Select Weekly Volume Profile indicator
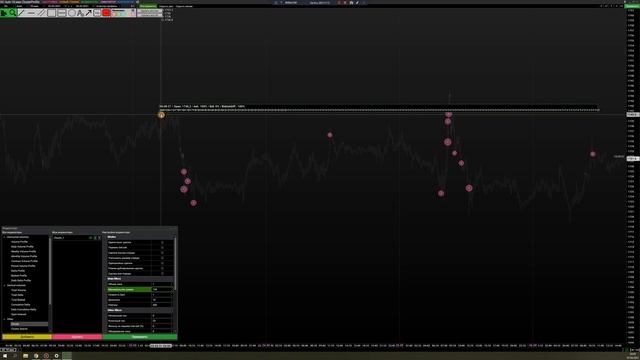The width and height of the screenshot is (640, 360). pos(24,251)
